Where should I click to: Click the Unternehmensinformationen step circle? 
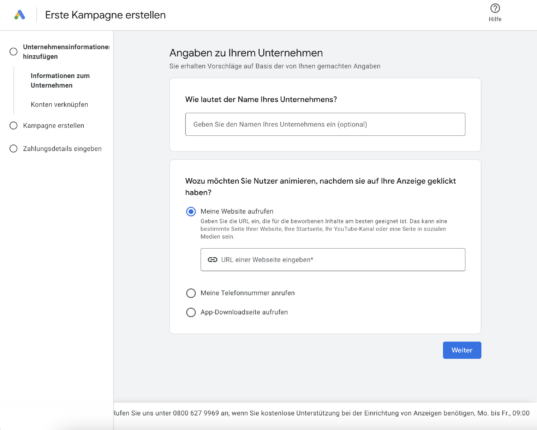pos(13,52)
